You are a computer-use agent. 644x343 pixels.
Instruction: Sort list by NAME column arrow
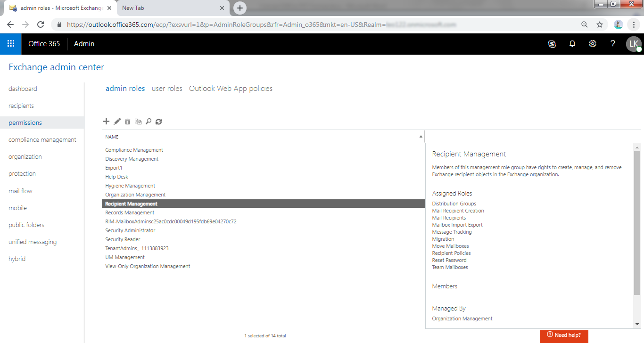point(421,137)
